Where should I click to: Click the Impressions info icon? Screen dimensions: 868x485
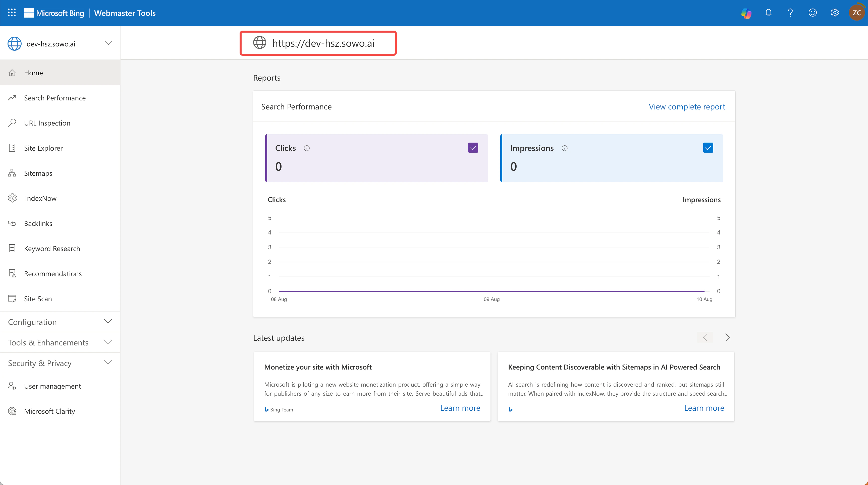point(564,148)
